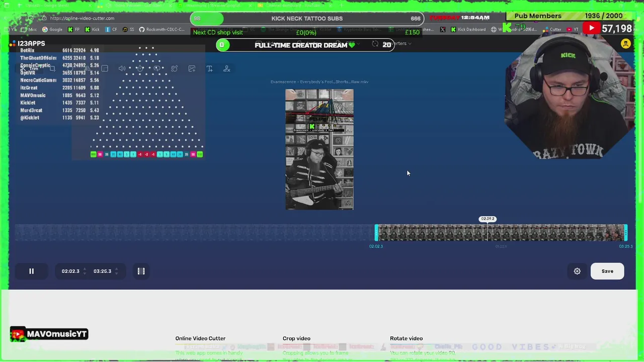Open the export settings gear
Screen dimensions: 644x362
click(577, 271)
